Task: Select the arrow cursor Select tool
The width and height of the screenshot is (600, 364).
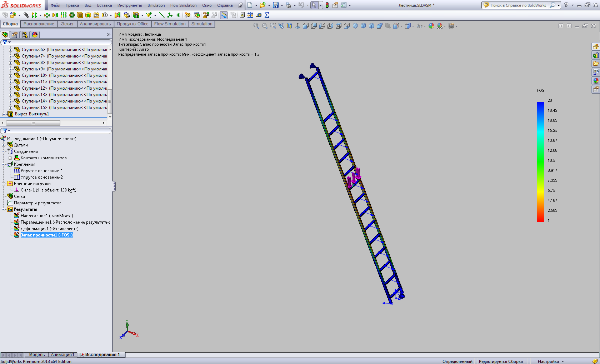Action: pos(314,5)
